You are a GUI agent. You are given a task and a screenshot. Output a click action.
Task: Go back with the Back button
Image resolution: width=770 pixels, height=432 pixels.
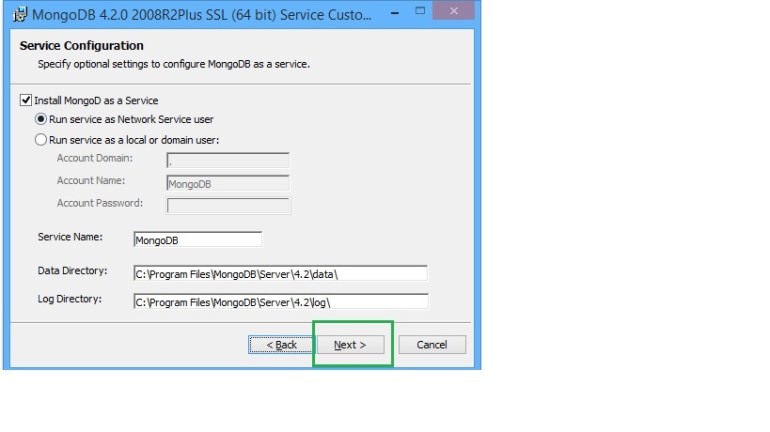pyautogui.click(x=281, y=345)
